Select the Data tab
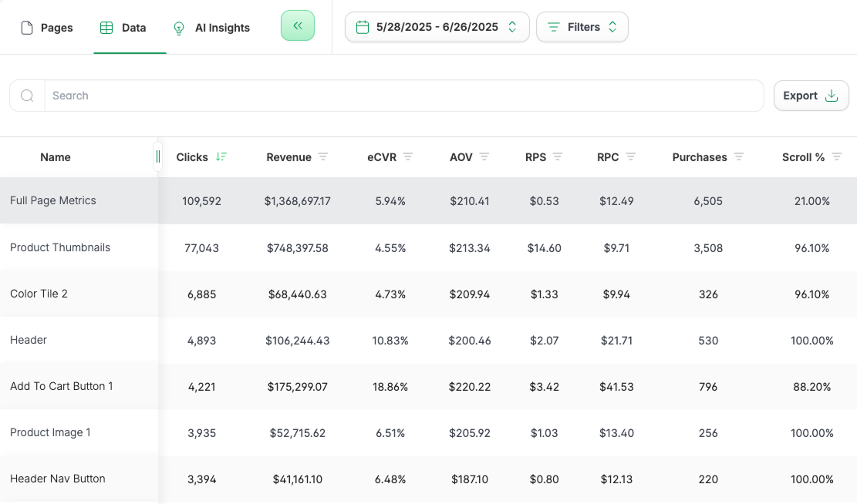Screen dimensions: 857x504 click(x=123, y=28)
